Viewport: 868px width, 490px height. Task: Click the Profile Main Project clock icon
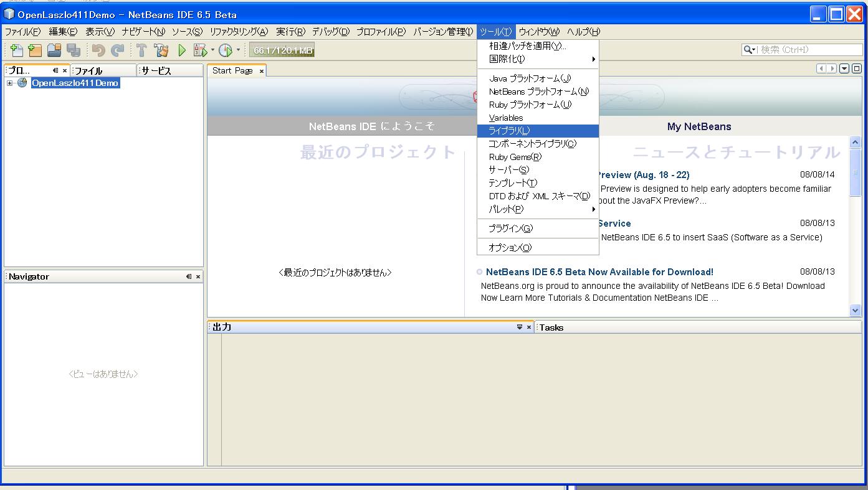click(225, 50)
